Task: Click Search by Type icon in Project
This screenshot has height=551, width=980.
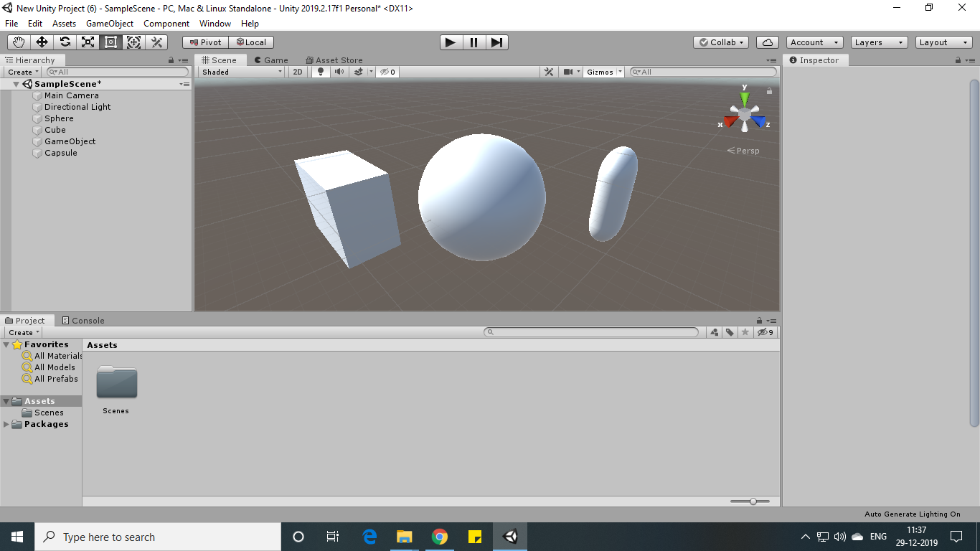Action: coord(715,332)
